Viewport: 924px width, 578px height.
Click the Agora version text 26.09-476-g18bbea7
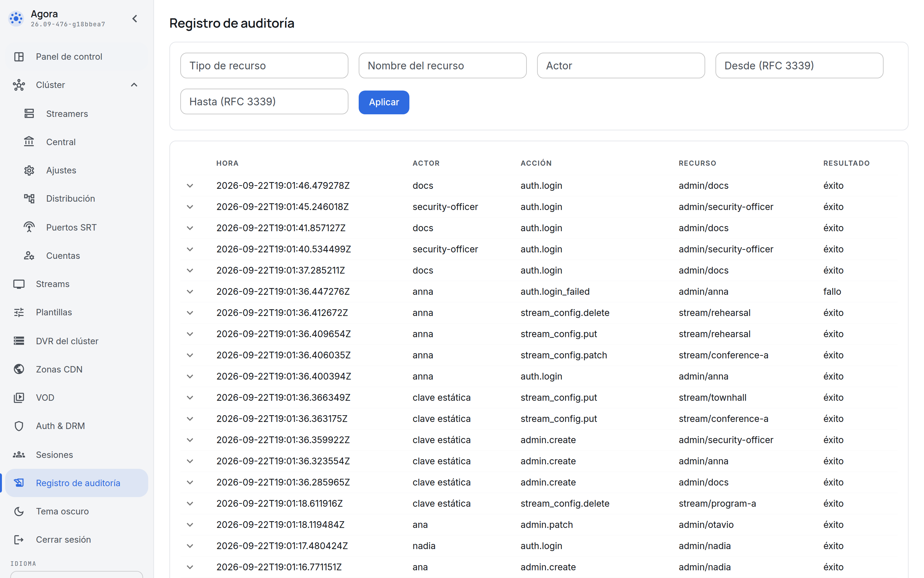click(68, 24)
